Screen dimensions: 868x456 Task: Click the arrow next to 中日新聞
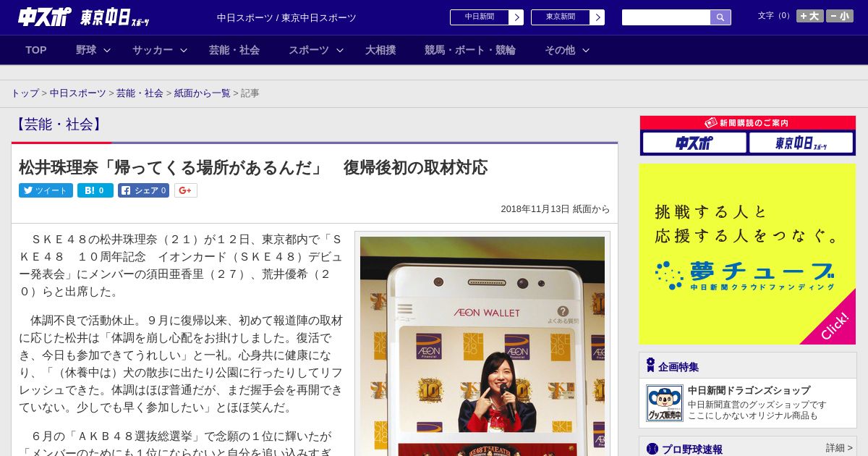tap(516, 17)
